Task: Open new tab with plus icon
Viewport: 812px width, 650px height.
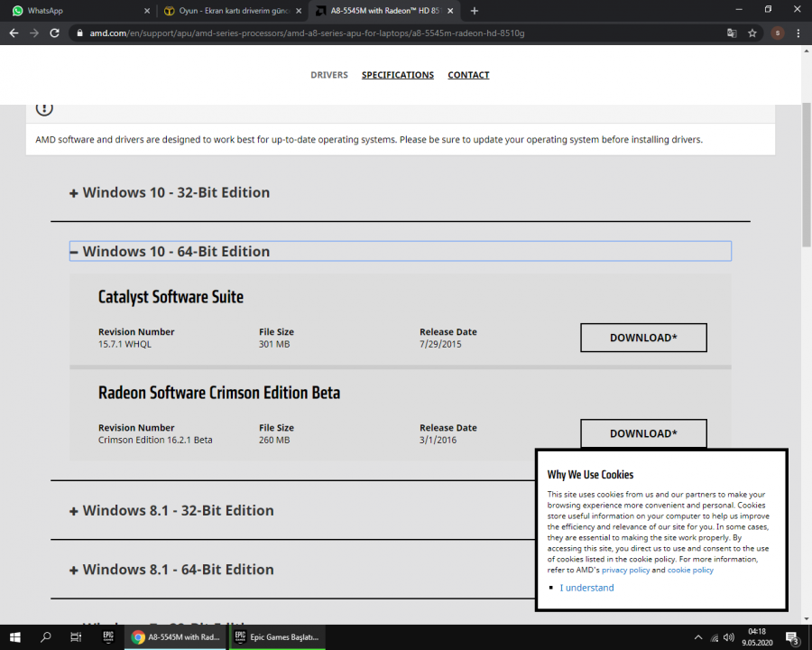Action: [x=475, y=11]
